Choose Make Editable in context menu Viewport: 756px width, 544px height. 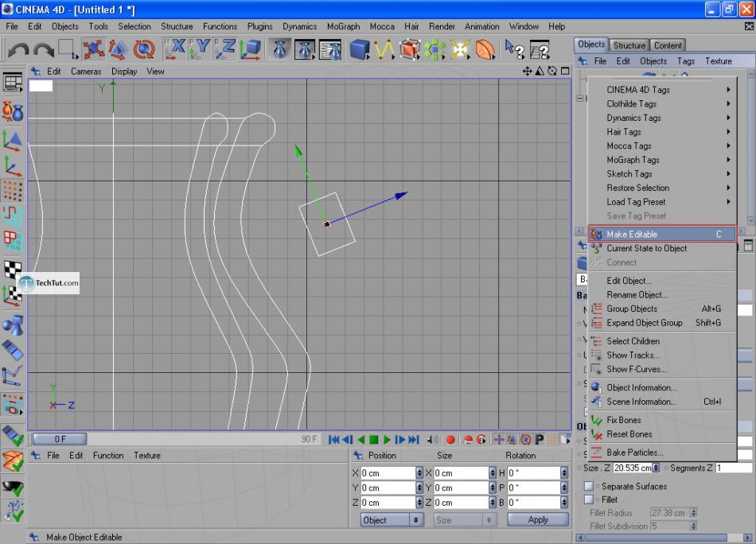tap(662, 234)
